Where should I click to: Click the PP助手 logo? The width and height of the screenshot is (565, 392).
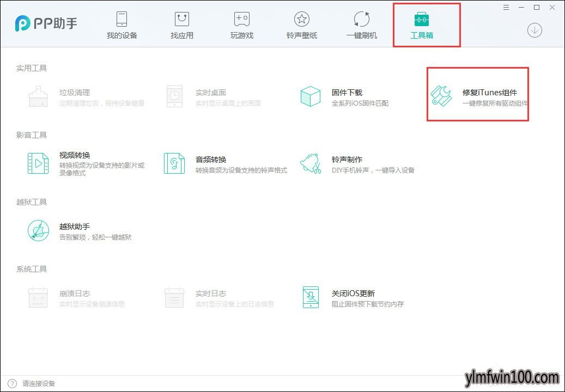pyautogui.click(x=46, y=23)
